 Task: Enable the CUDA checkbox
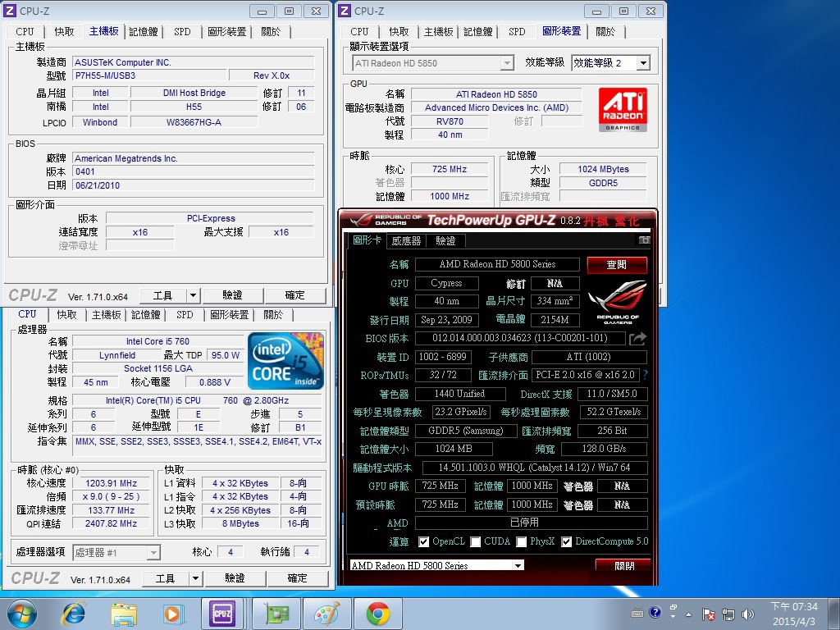coord(476,541)
